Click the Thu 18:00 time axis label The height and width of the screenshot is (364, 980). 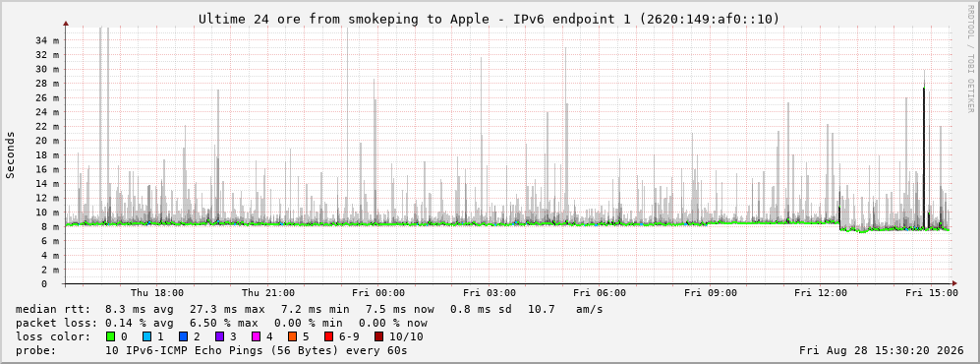[157, 293]
